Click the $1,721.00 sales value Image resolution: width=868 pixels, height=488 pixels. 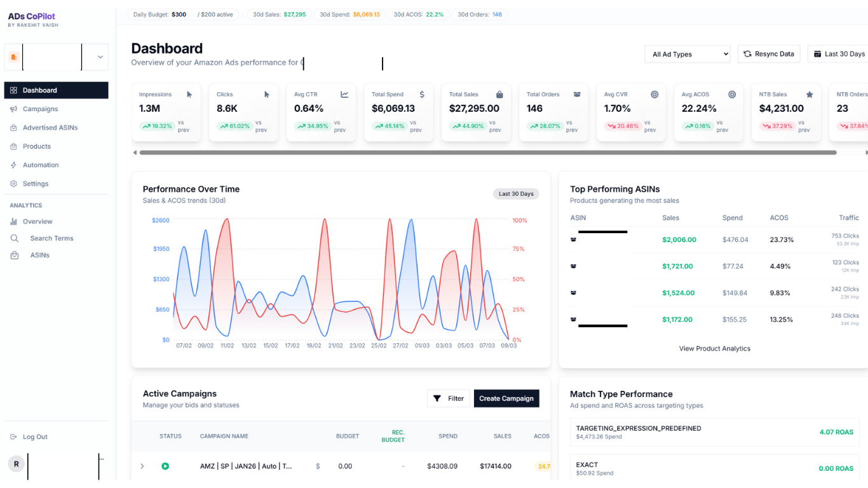[x=677, y=266]
